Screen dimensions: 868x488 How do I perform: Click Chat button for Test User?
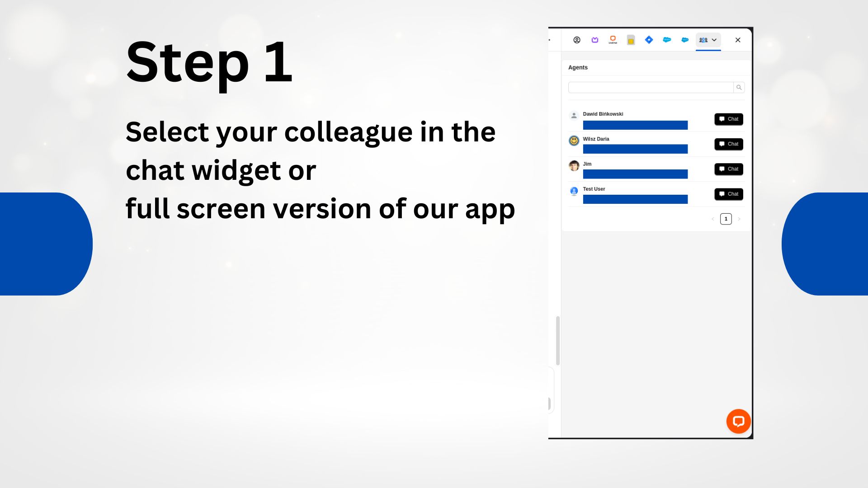[728, 194]
